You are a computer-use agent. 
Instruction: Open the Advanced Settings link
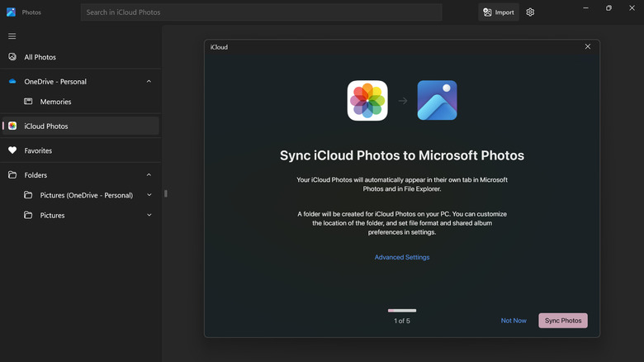click(402, 257)
